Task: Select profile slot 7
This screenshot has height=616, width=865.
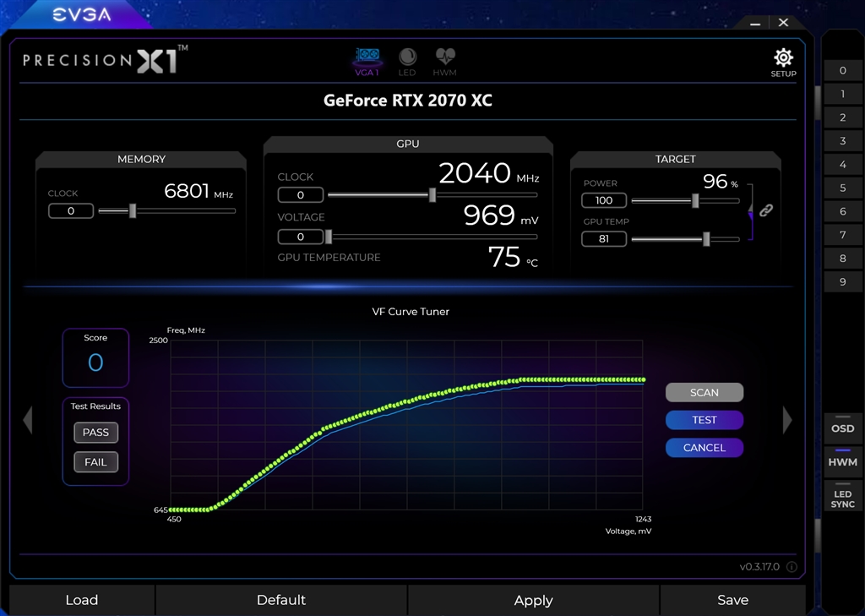Action: tap(842, 235)
